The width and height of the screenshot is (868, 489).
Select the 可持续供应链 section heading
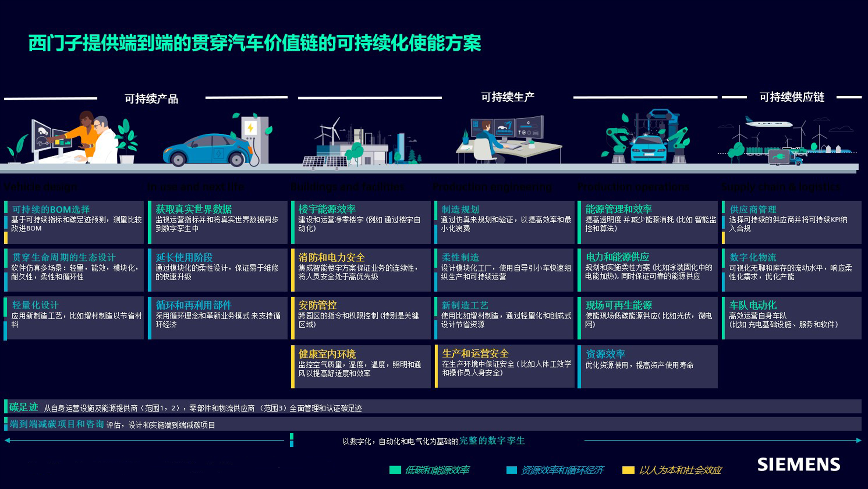pyautogui.click(x=792, y=97)
